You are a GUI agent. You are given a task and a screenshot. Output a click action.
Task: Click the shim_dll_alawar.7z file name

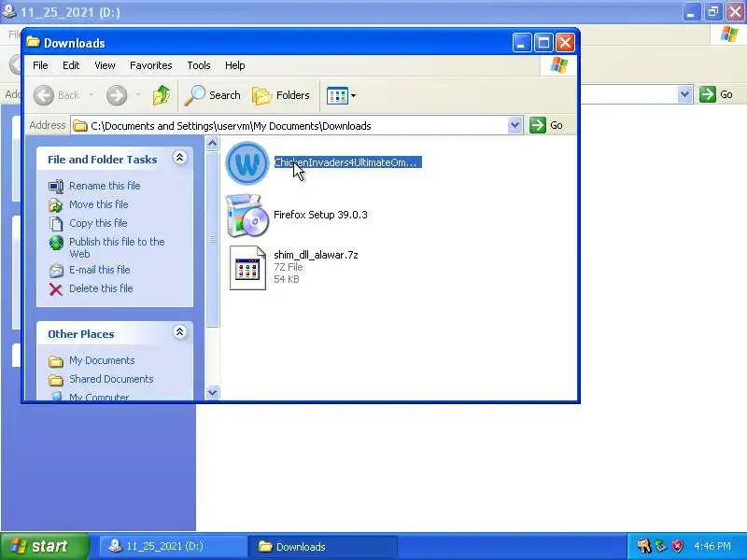(316, 255)
